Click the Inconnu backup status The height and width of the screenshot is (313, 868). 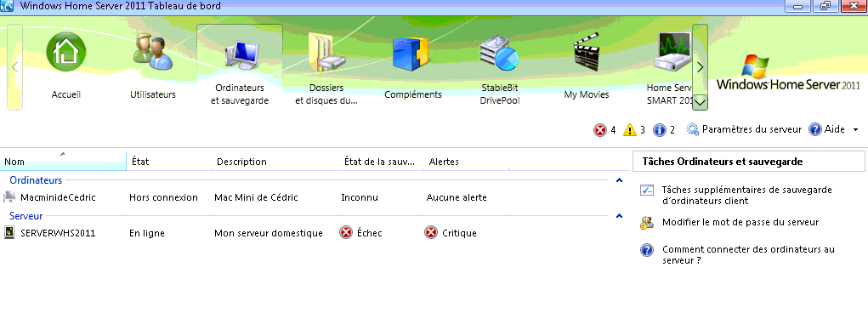click(x=360, y=197)
